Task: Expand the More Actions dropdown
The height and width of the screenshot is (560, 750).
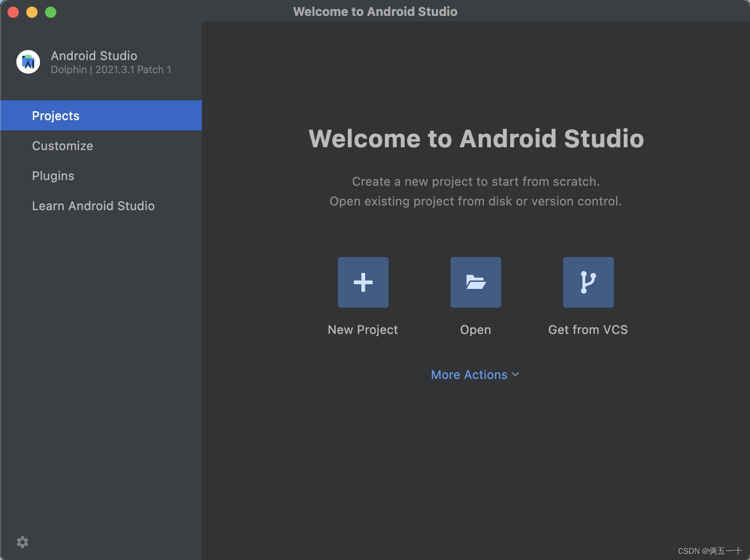Action: [475, 375]
